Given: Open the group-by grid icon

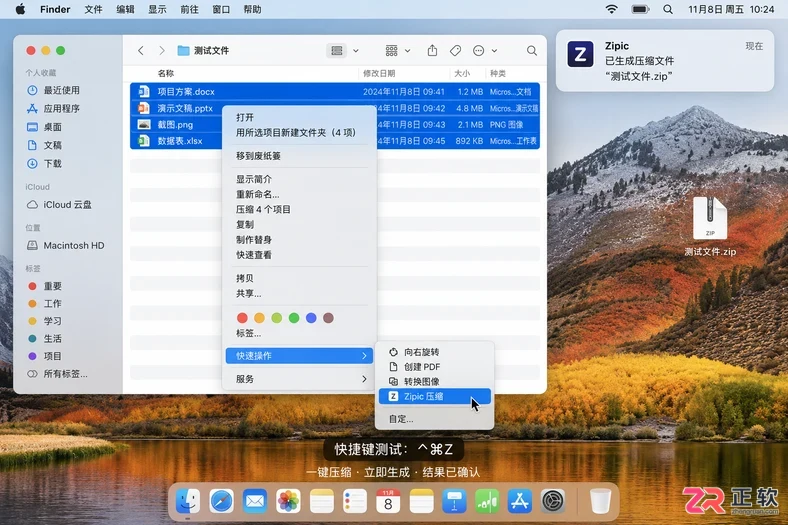Looking at the screenshot, I should [391, 50].
